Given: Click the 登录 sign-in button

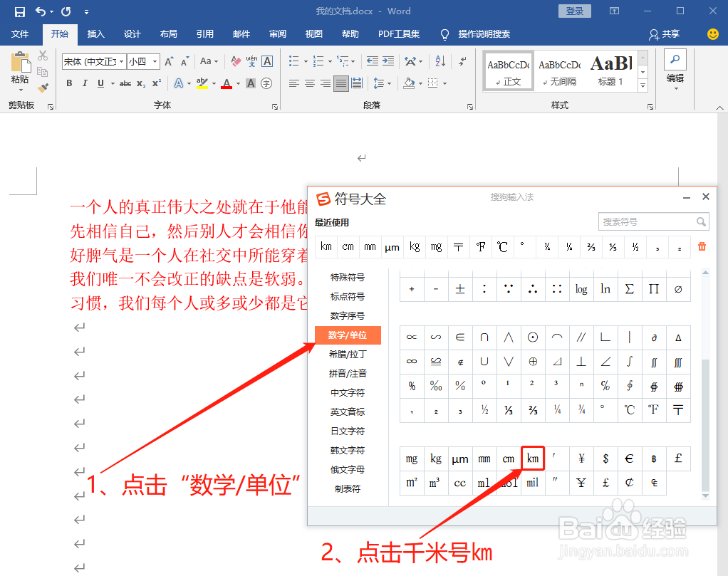Looking at the screenshot, I should pyautogui.click(x=575, y=11).
